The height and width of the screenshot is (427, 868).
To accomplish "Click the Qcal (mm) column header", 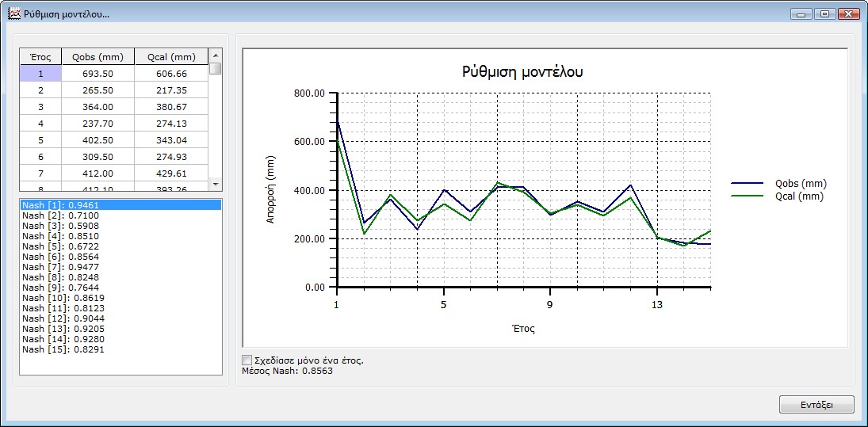I will point(171,57).
